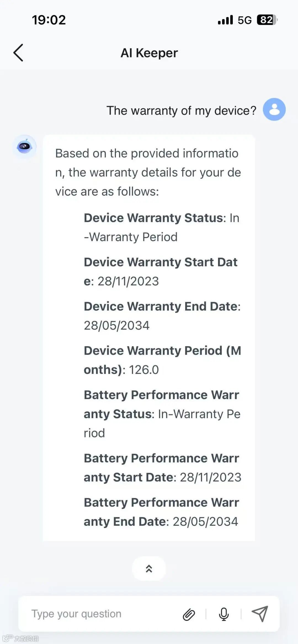Tap the Device Warranty End Date entry
Image resolution: width=298 pixels, height=644 pixels.
point(162,316)
